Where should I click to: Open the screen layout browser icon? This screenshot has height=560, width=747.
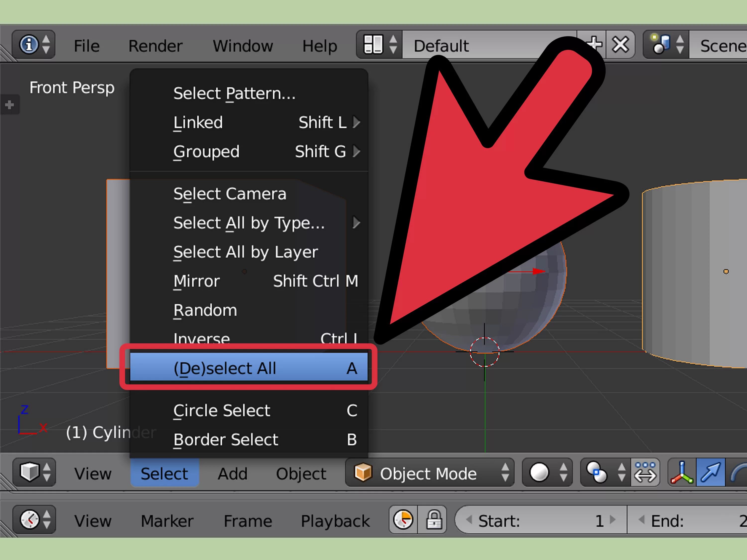[379, 45]
